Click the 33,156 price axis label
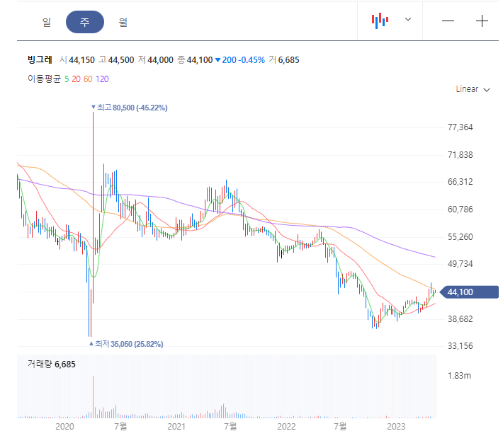The width and height of the screenshot is (503, 448). pos(460,346)
